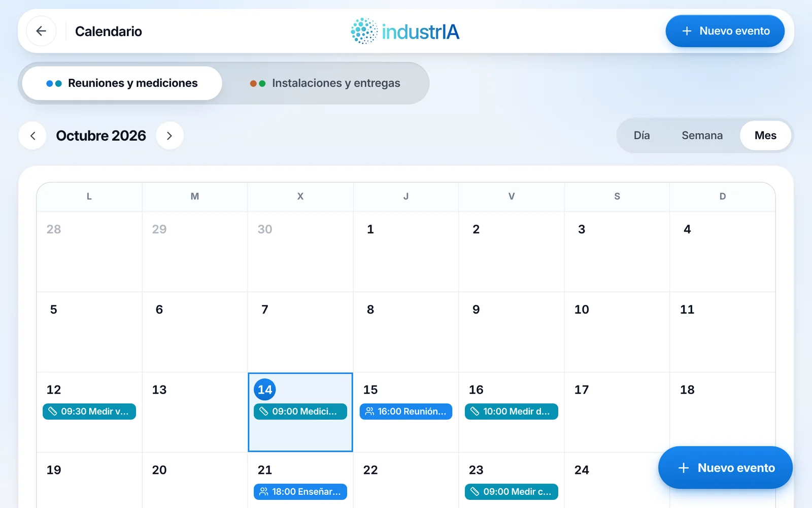Image resolution: width=812 pixels, height=508 pixels.
Task: Click the plus icon in top Nuevo evento button
Action: [x=687, y=31]
